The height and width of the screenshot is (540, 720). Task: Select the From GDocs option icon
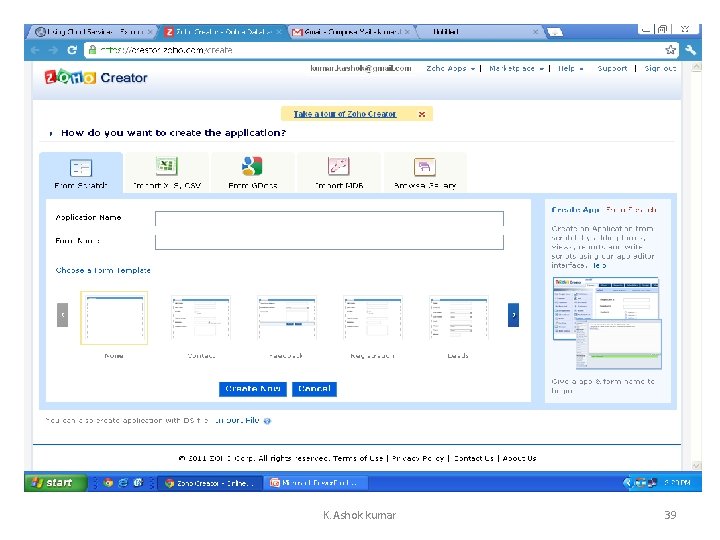point(252,166)
